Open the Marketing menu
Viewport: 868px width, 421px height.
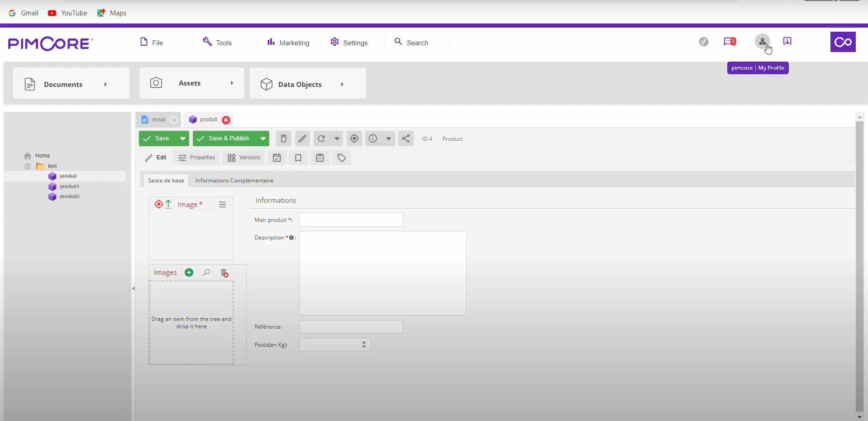(x=288, y=42)
